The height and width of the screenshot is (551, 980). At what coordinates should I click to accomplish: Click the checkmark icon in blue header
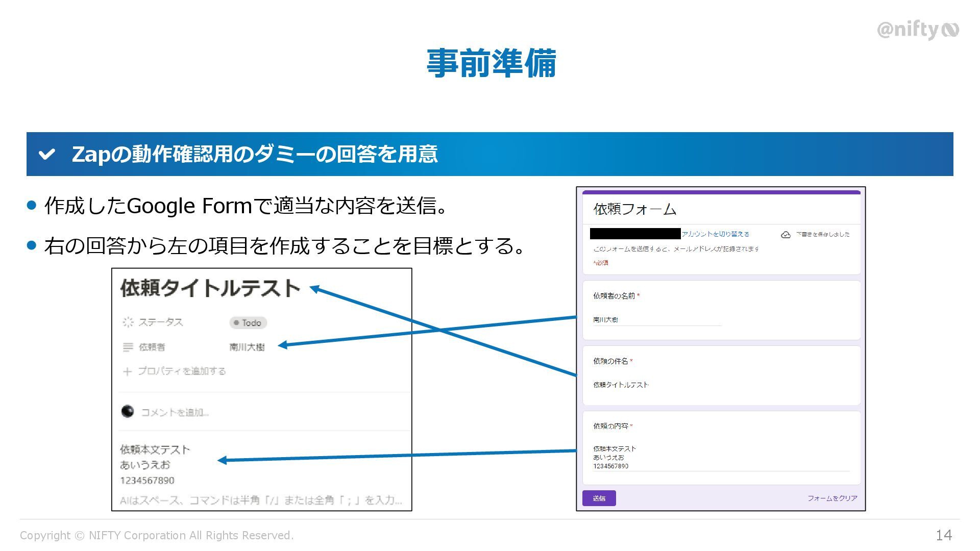pos(47,154)
